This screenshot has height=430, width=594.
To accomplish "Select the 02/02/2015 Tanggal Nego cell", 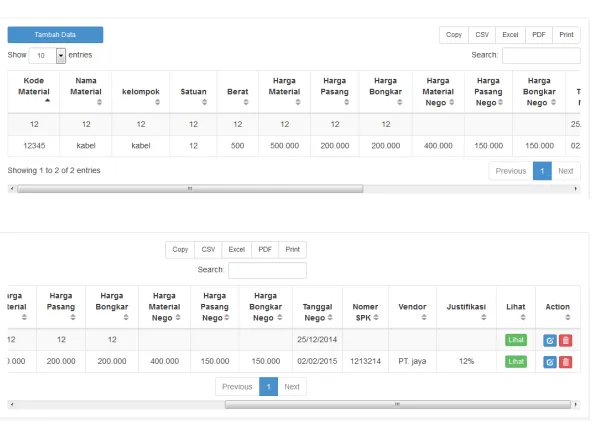I will point(317,361).
